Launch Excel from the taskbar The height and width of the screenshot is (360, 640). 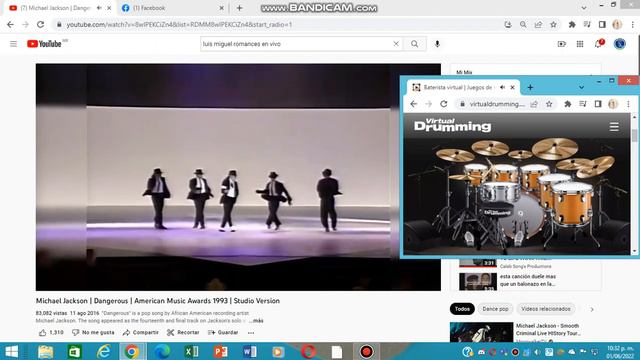point(191,351)
